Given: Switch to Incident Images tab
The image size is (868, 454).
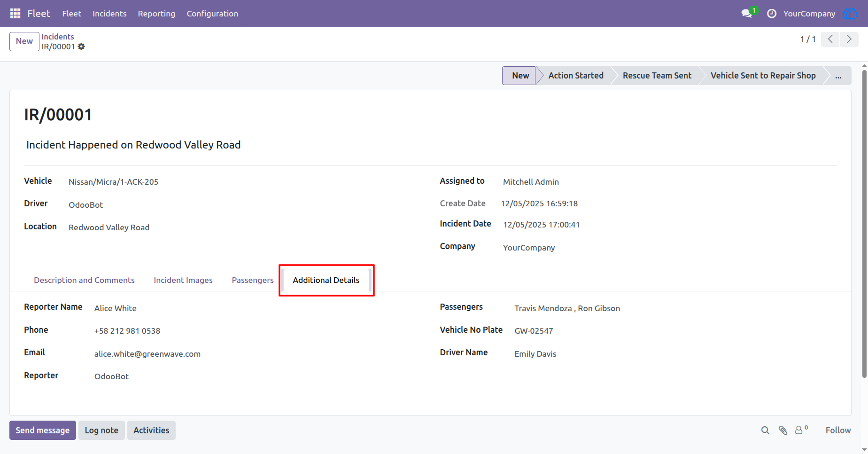Looking at the screenshot, I should coord(183,280).
